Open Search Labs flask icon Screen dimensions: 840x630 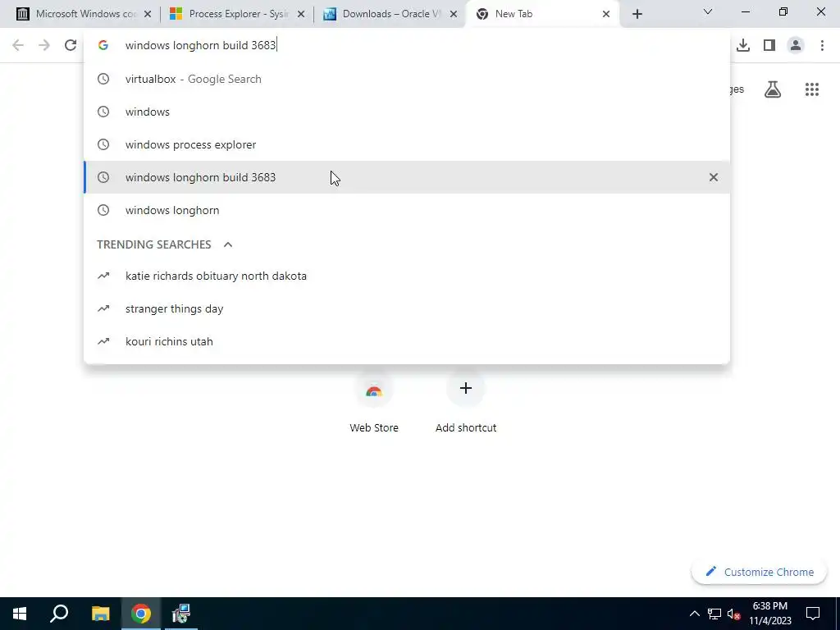pyautogui.click(x=773, y=89)
